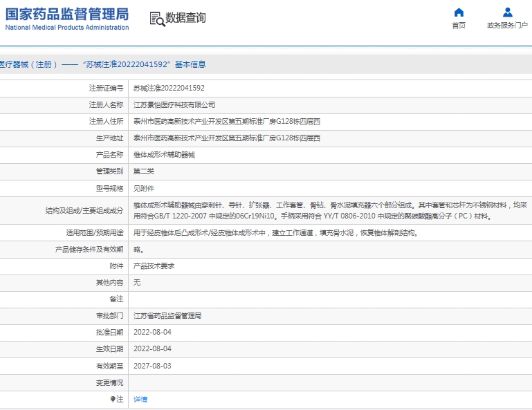Click the 适用范围/预期用途 row label
The image size is (532, 410).
click(95, 232)
